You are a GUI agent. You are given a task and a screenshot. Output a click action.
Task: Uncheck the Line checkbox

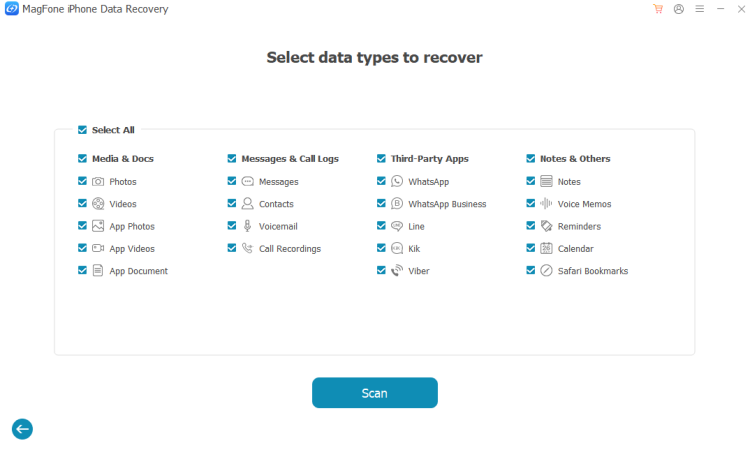pos(381,225)
